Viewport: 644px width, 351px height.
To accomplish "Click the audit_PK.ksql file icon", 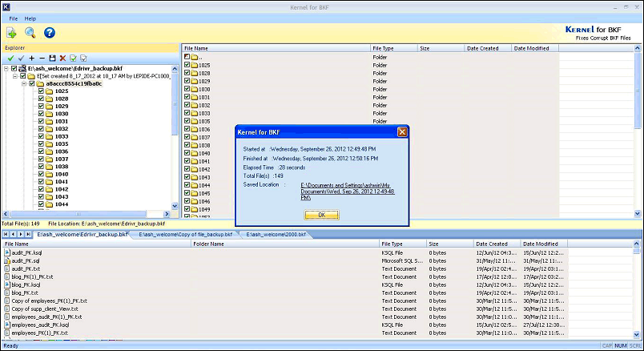I will click(x=7, y=252).
